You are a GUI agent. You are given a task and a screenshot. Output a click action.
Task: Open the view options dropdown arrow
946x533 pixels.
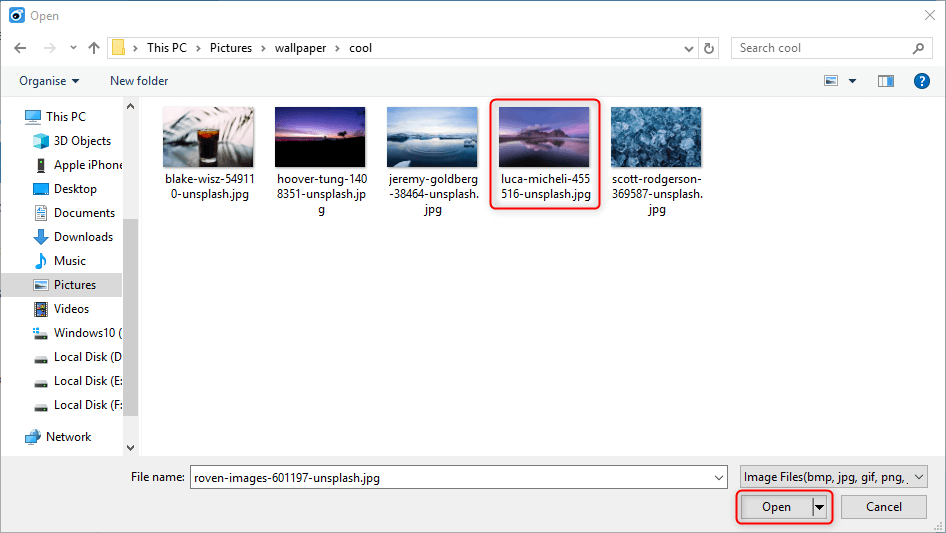coord(852,81)
